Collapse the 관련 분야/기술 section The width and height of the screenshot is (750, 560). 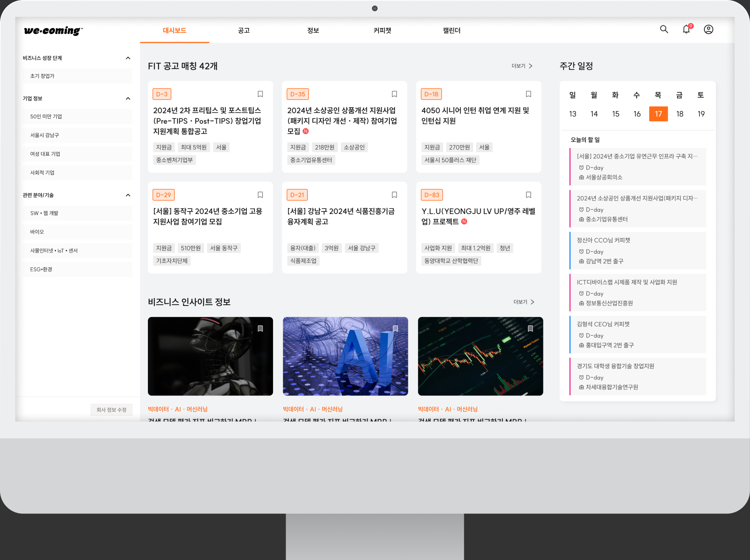(x=128, y=195)
